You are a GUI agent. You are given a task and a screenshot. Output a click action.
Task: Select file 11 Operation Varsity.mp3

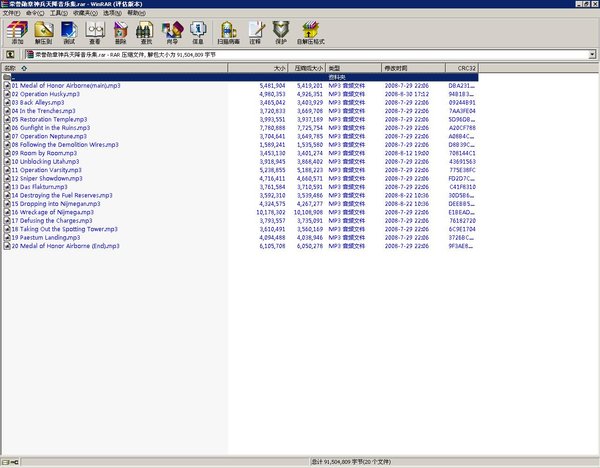[47, 170]
